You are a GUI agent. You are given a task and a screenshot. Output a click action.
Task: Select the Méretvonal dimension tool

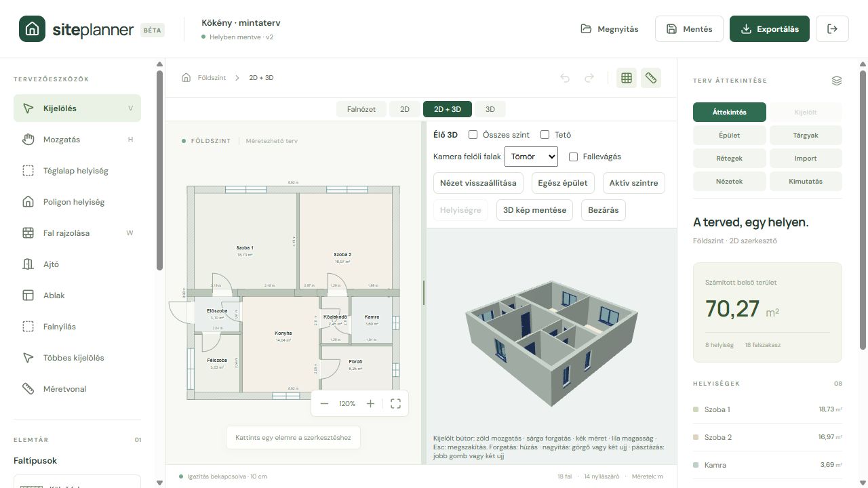coord(77,389)
